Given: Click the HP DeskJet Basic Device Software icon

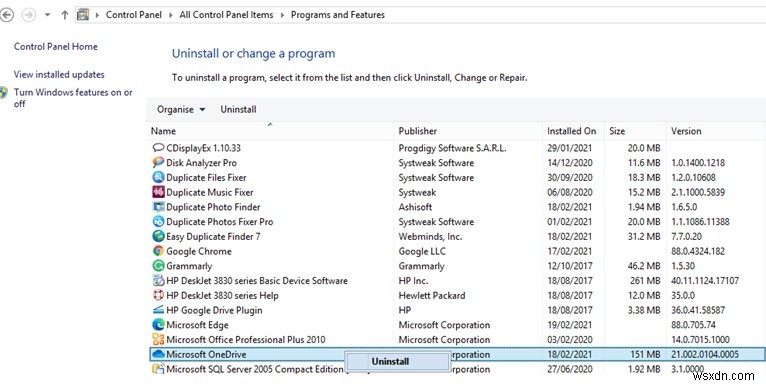Looking at the screenshot, I should click(x=158, y=280).
